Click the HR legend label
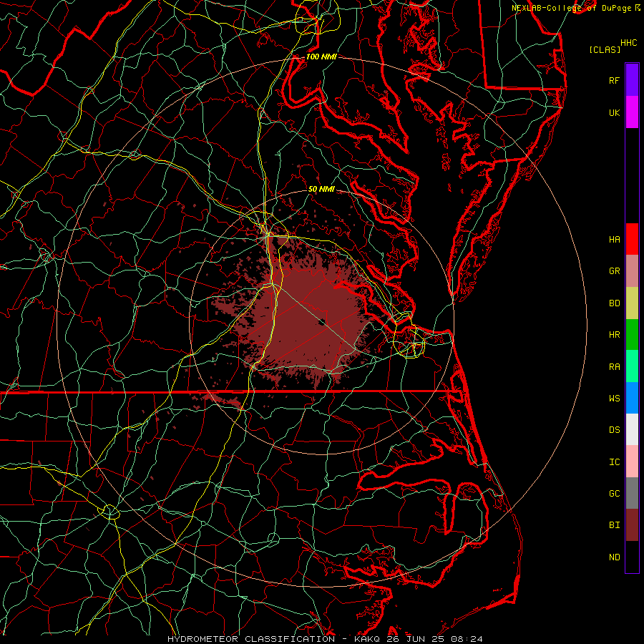The image size is (644, 644). coord(614,334)
